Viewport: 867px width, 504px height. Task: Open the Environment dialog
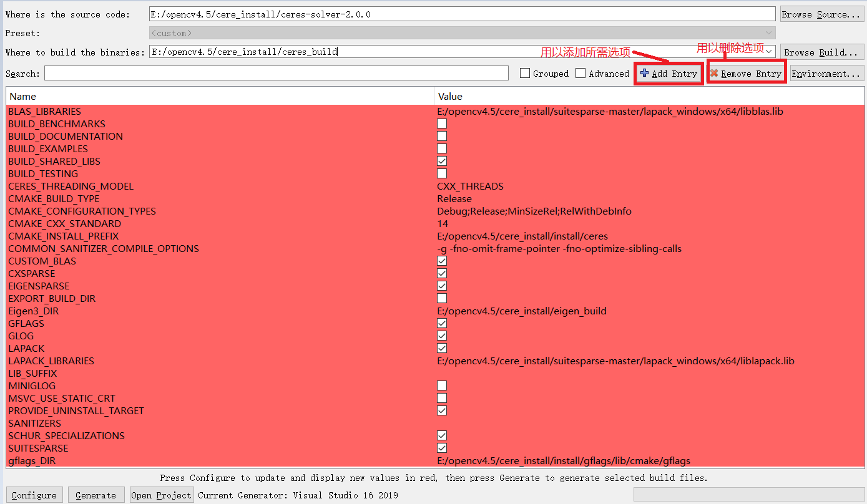(x=826, y=73)
